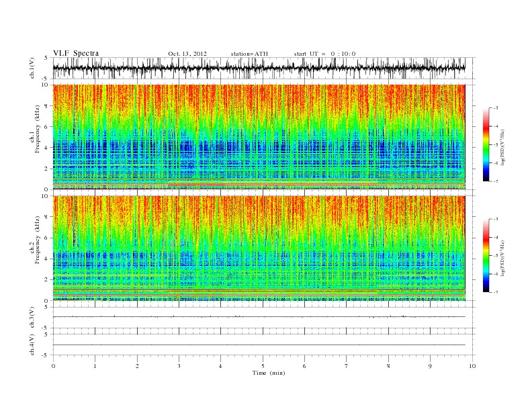Click the ch.3 flat waveform trace
Viewport: 532px width, 411px height.
259,317
